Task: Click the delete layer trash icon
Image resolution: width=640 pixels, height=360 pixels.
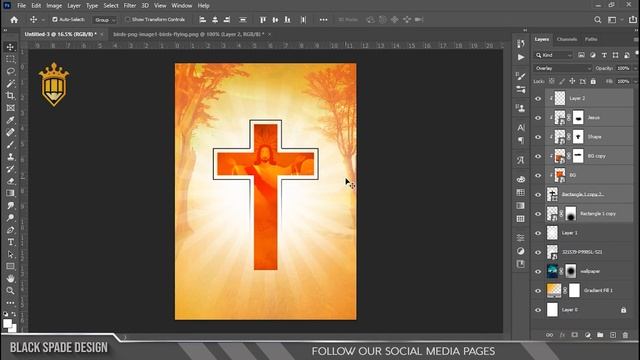Action: pyautogui.click(x=625, y=335)
